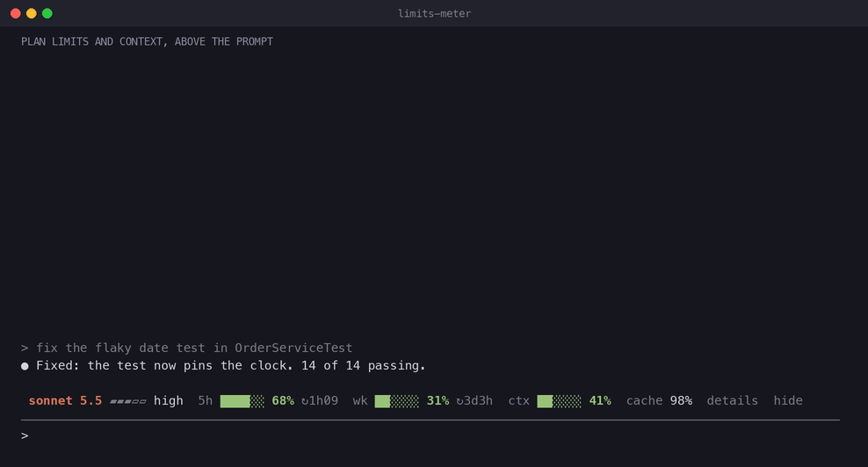Viewport: 868px width, 467px height.
Task: Close the window with red button
Action: click(x=16, y=13)
